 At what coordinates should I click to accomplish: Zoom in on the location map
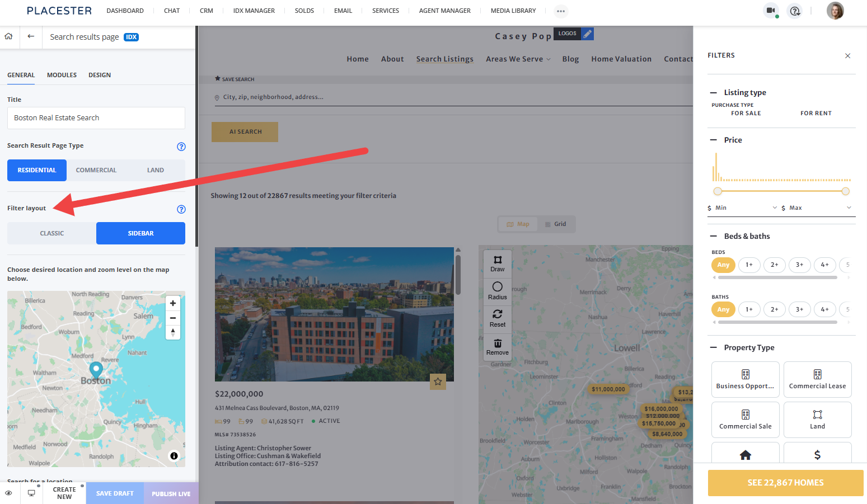point(173,303)
